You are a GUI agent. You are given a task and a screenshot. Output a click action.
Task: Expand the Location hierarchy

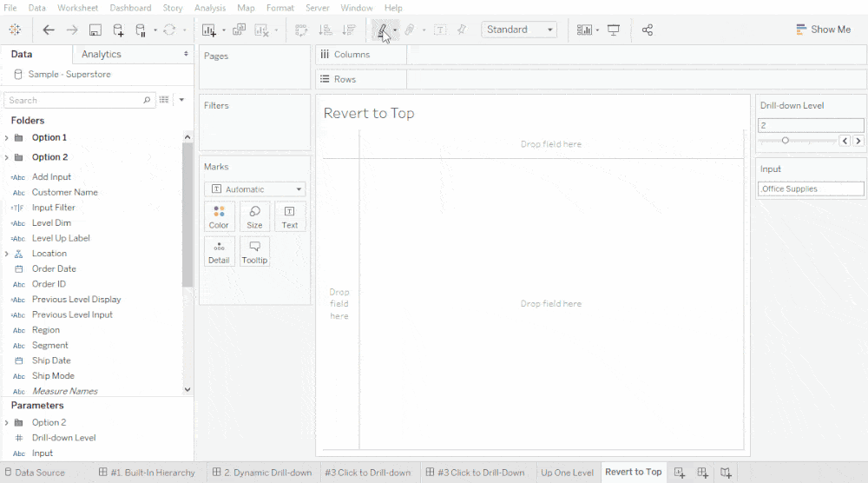[7, 254]
